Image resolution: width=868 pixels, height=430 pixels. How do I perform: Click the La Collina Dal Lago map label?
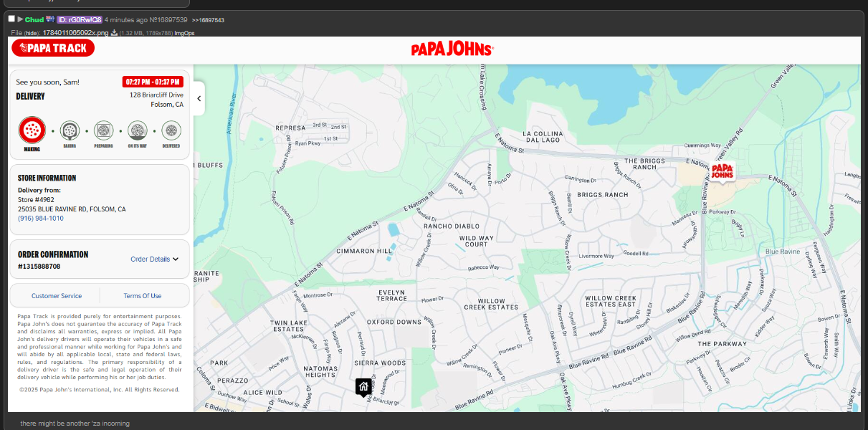coord(544,137)
